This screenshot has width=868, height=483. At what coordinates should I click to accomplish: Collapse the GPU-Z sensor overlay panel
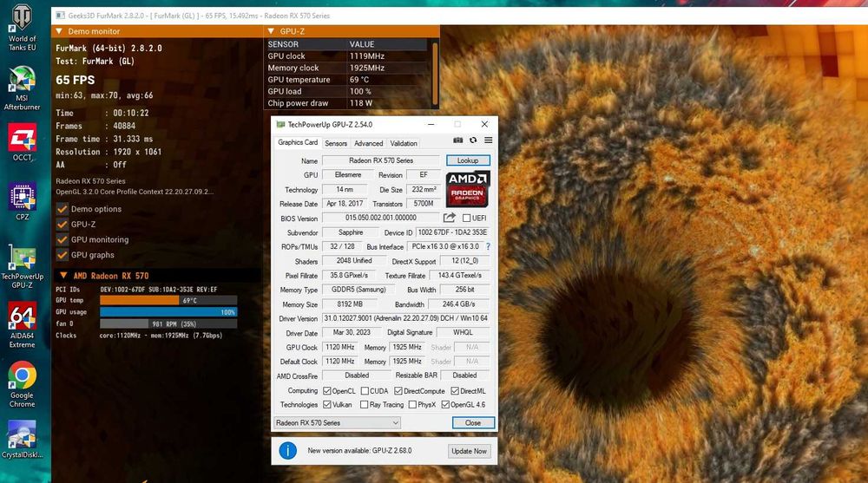271,31
